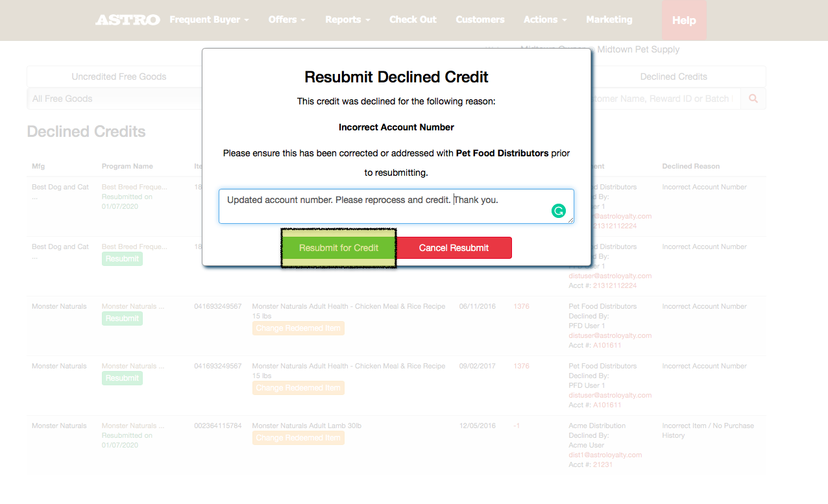Click the 1376 link in 06/11/2016 row
Image resolution: width=828 pixels, height=504 pixels.
pyautogui.click(x=522, y=306)
